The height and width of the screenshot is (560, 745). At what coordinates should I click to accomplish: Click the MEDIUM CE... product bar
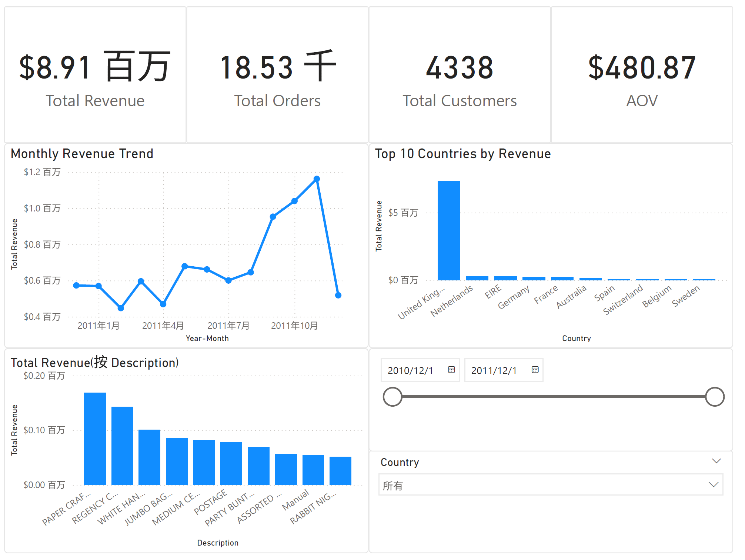[204, 463]
